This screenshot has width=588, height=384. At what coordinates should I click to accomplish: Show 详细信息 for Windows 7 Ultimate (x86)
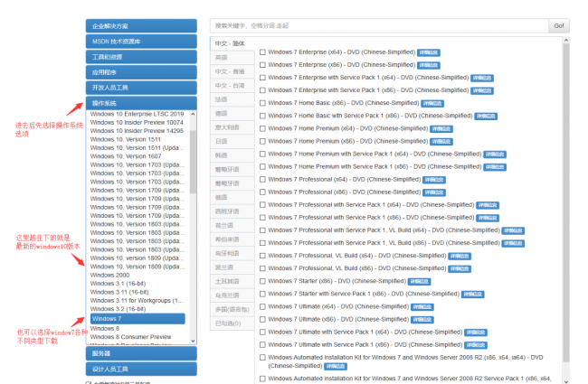click(x=422, y=320)
